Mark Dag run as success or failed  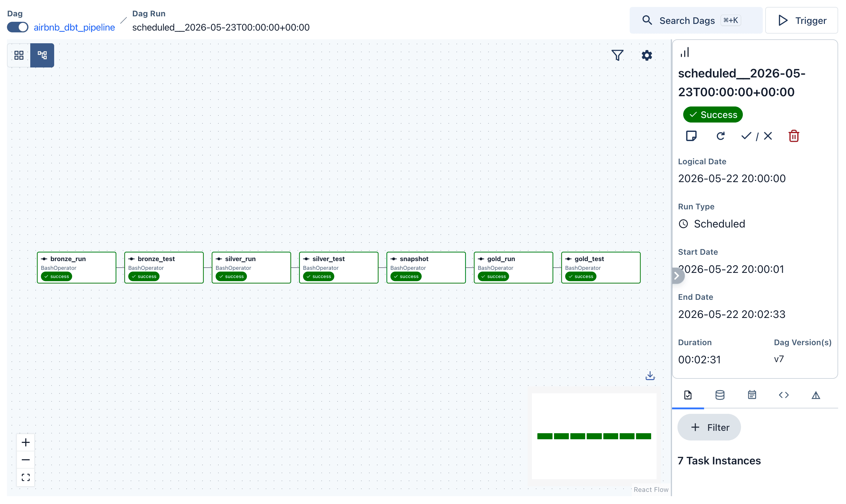point(757,136)
